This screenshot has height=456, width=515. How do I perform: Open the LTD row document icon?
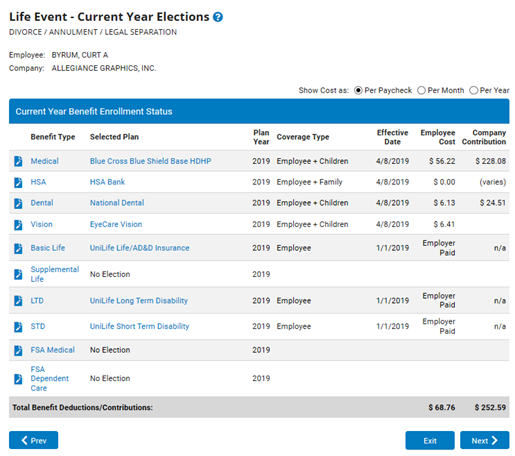[18, 301]
